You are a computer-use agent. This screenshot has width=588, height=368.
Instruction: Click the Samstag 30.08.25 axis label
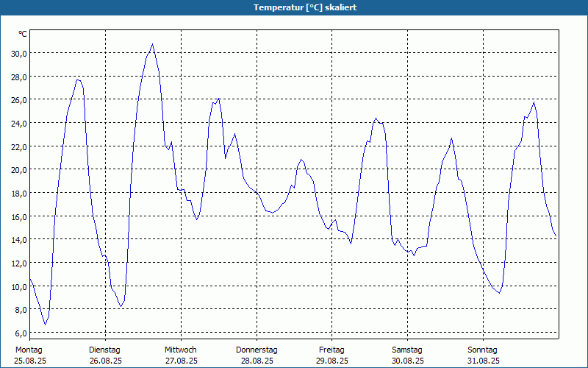[408, 355]
